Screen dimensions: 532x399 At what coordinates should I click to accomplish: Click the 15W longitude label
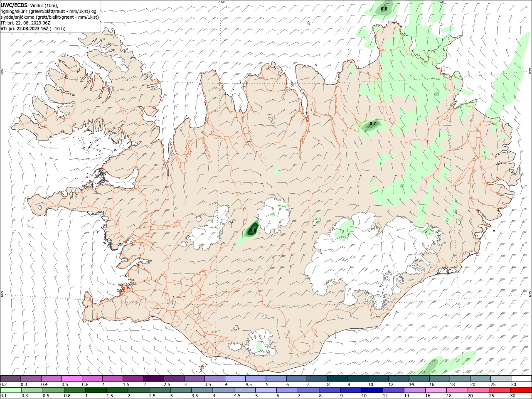(x=440, y=2)
